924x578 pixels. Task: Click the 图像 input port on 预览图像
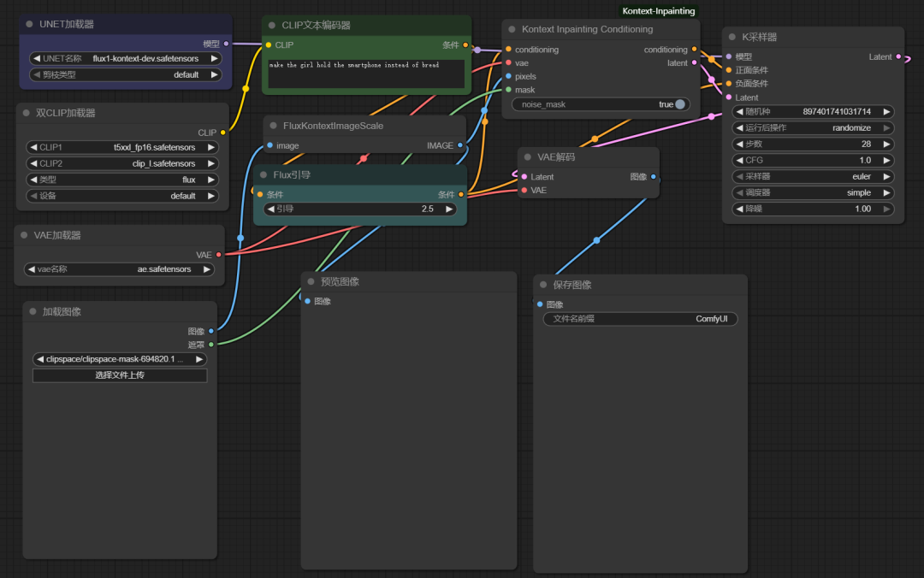click(308, 301)
